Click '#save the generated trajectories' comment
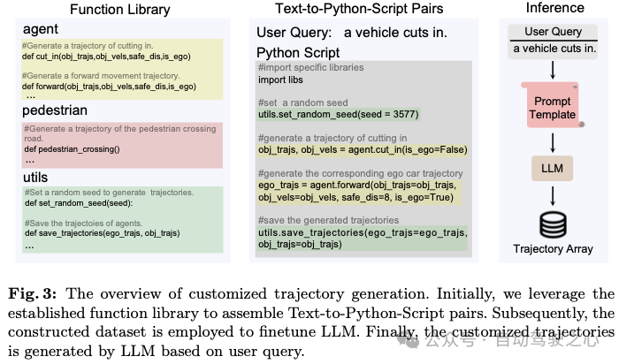 point(328,220)
